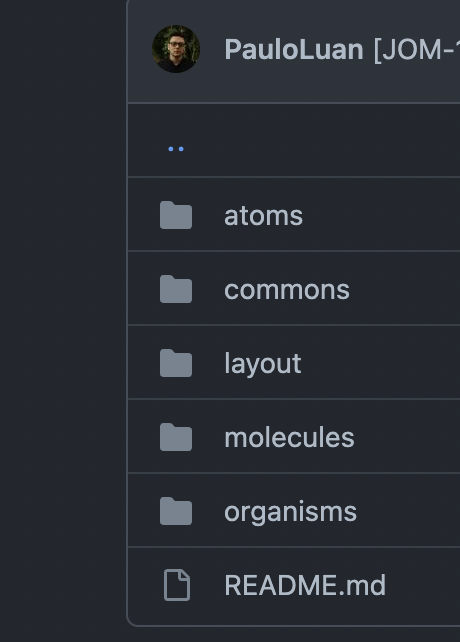Viewport: 460px width, 642px height.
Task: Open the PauloLuan author link
Action: (x=294, y=50)
